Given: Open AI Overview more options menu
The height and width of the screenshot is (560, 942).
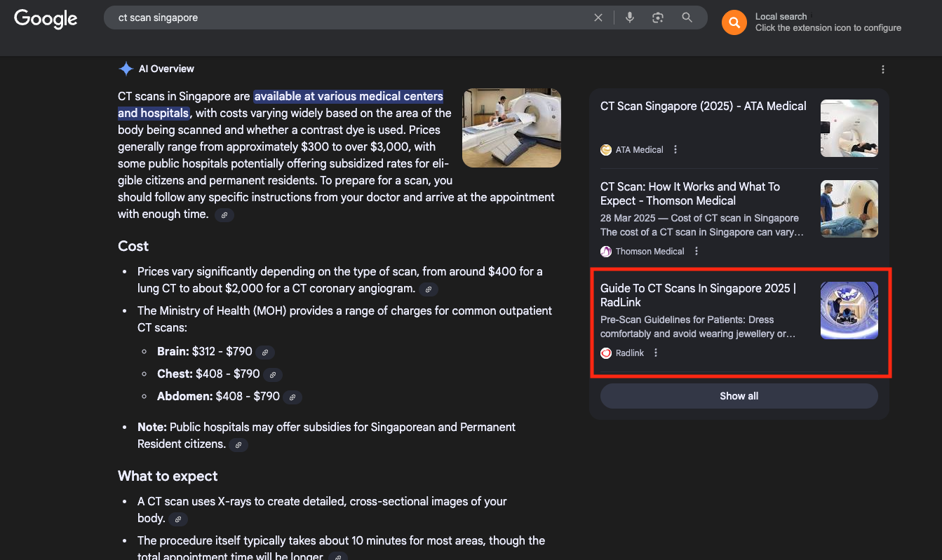Looking at the screenshot, I should pos(883,69).
